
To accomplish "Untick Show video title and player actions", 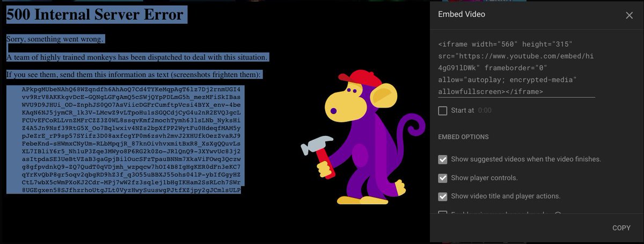I will (x=443, y=196).
